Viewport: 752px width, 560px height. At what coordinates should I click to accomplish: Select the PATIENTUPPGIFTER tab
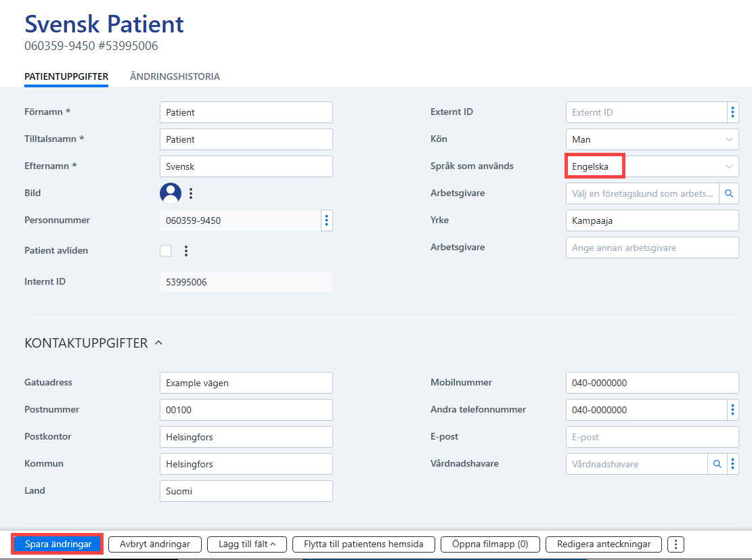[66, 76]
